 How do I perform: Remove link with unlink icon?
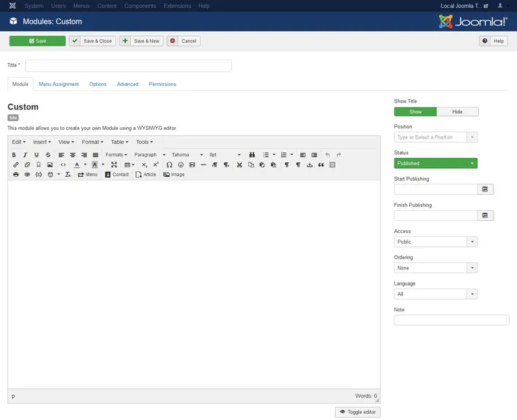pos(27,164)
